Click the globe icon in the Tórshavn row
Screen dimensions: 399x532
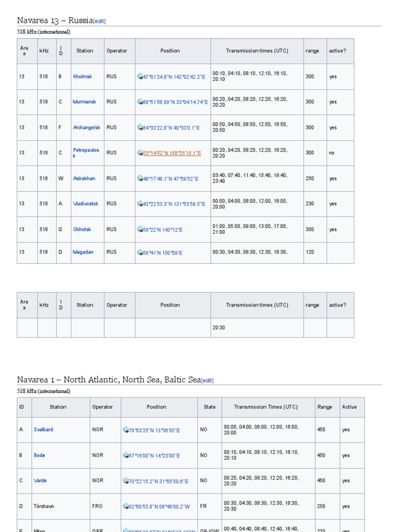tap(125, 506)
